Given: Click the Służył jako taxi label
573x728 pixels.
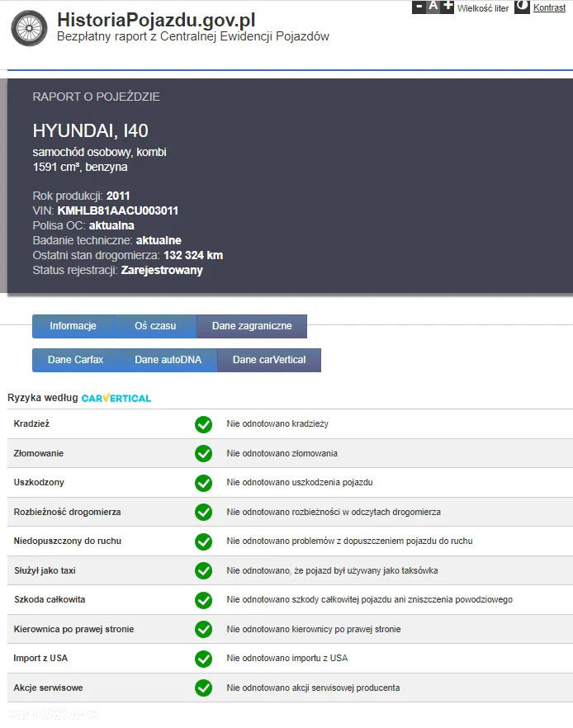Looking at the screenshot, I should 45,570.
